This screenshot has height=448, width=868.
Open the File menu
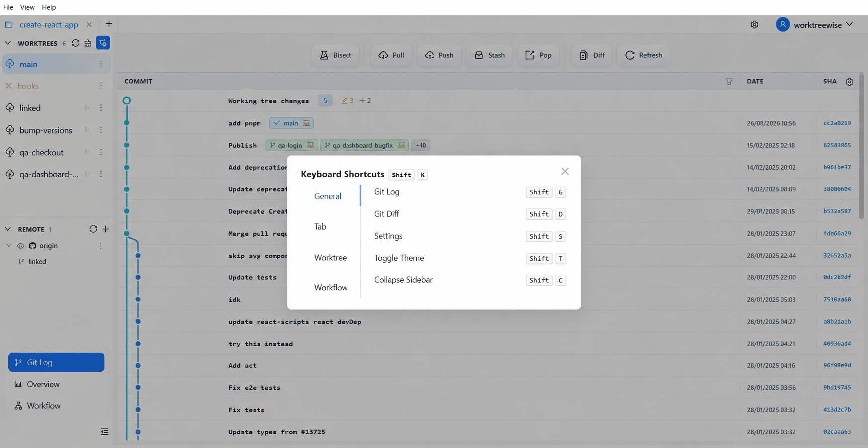click(8, 7)
